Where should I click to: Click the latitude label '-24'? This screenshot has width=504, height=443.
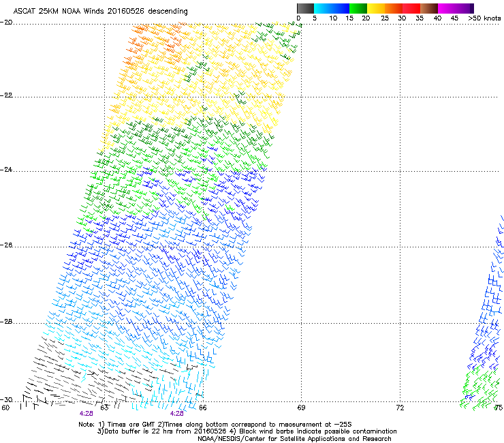click(x=6, y=169)
